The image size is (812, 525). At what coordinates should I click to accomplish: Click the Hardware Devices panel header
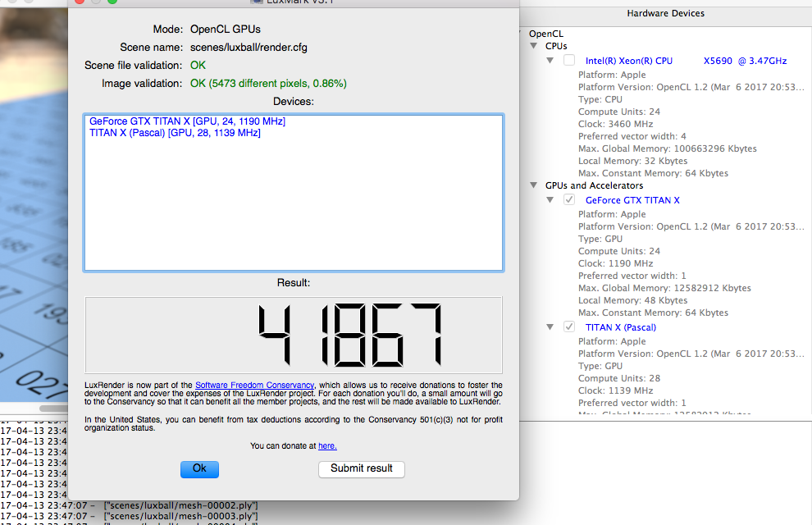665,13
